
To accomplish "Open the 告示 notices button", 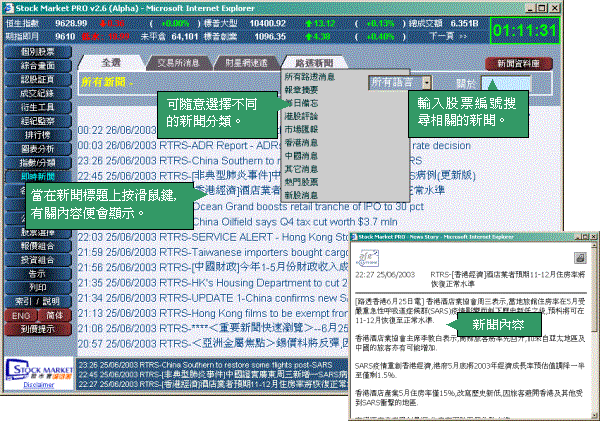I will point(38,273).
